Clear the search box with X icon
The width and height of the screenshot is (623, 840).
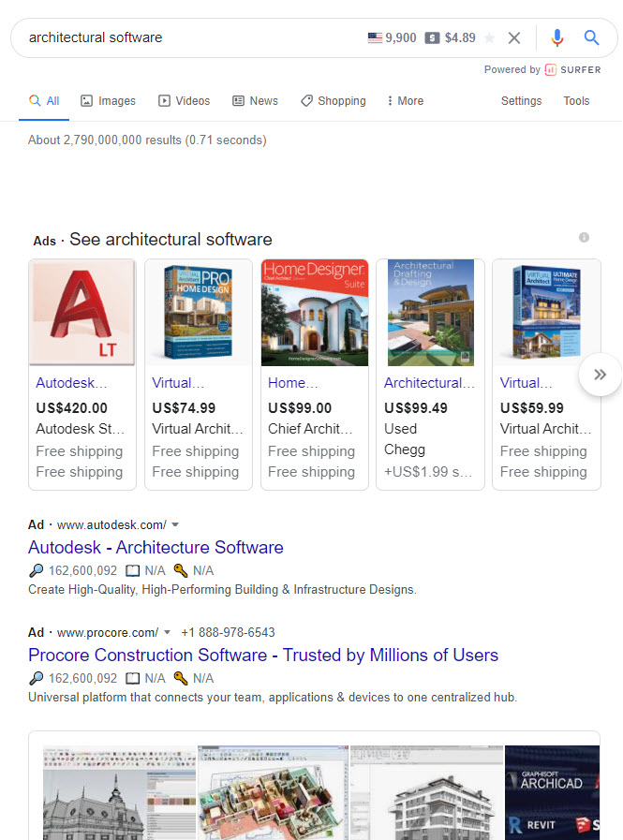click(514, 38)
